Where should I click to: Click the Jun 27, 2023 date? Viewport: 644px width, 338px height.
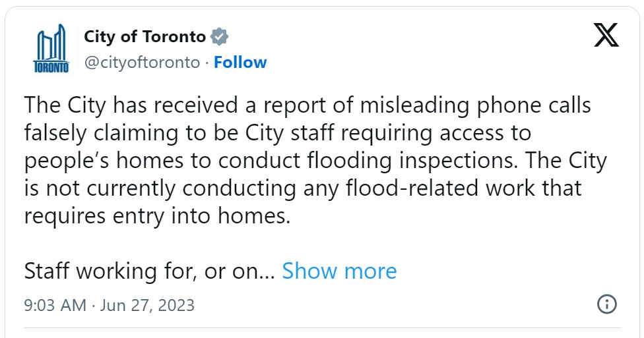pos(146,306)
